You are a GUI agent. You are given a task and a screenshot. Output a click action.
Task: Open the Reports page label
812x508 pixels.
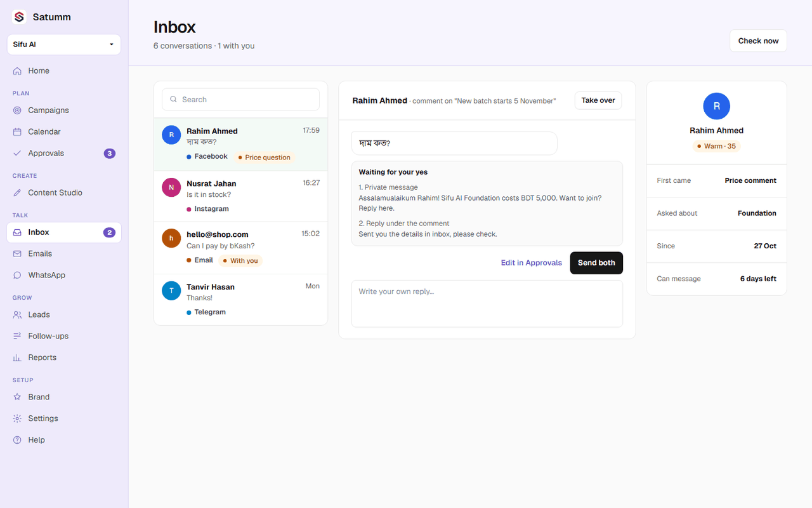click(x=43, y=358)
